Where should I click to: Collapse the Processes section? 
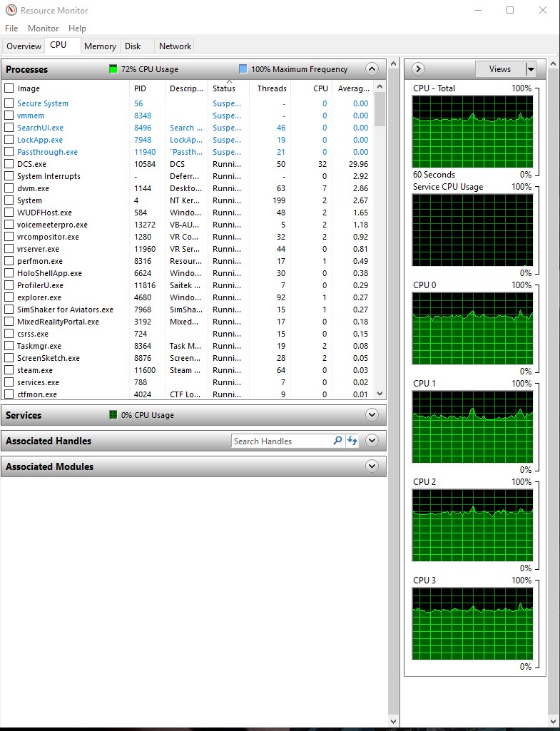click(x=372, y=69)
